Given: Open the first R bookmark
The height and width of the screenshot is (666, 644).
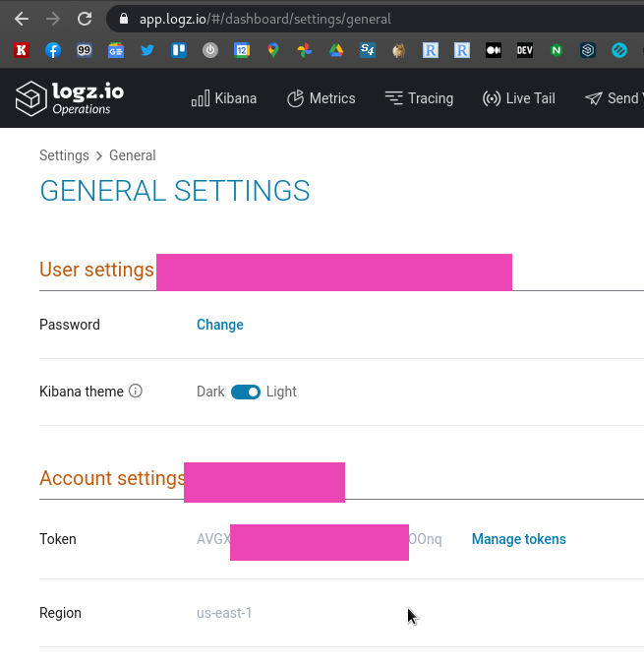Looking at the screenshot, I should click(430, 50).
